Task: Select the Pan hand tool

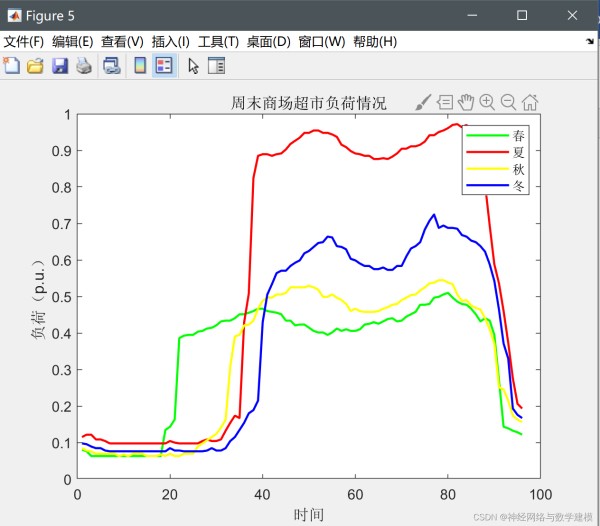Action: click(466, 102)
